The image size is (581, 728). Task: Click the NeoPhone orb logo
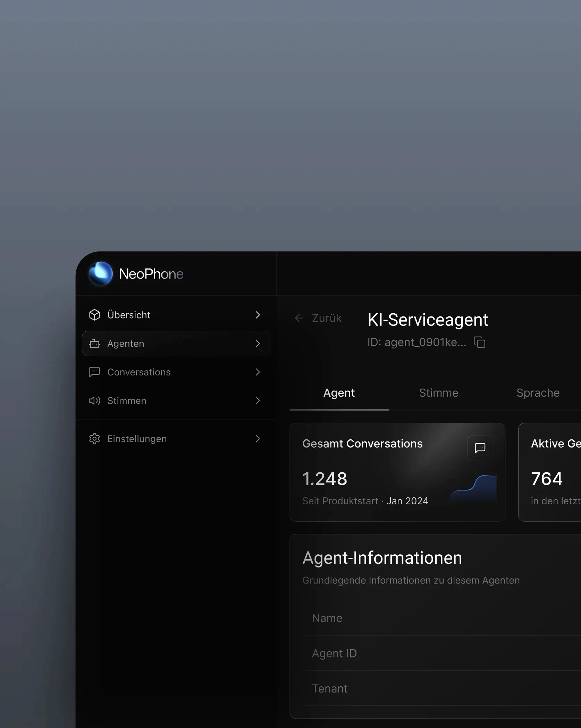coord(101,274)
